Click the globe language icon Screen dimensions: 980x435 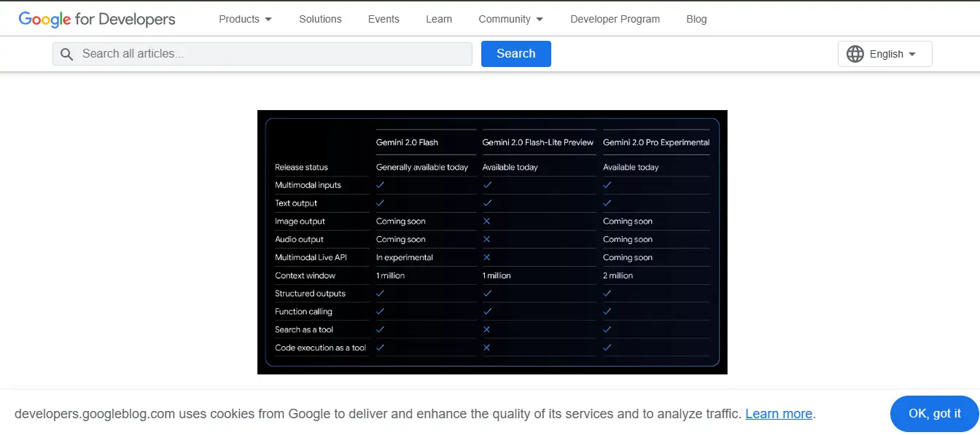855,54
